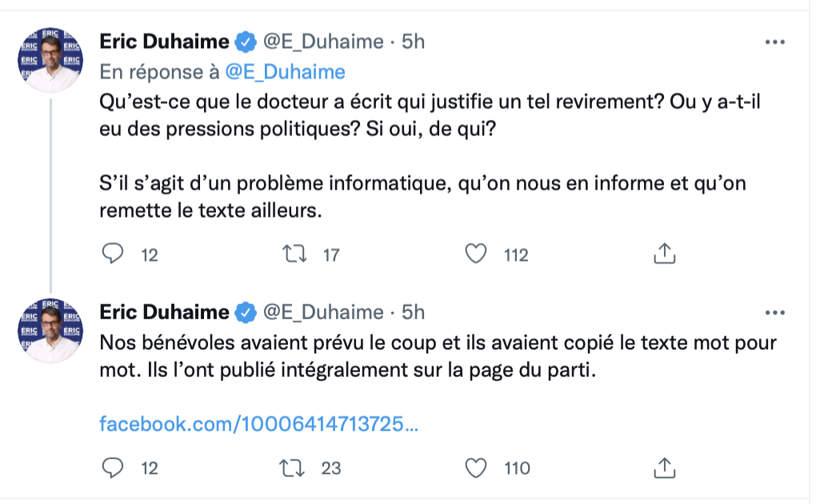Share the second tweet via share icon
The image size is (816, 504).
point(665,467)
